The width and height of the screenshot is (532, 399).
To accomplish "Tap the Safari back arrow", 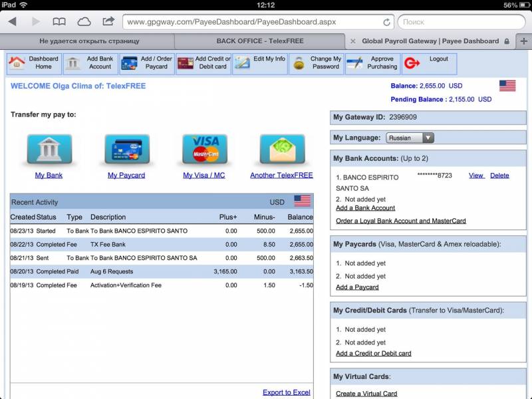I will click(13, 22).
